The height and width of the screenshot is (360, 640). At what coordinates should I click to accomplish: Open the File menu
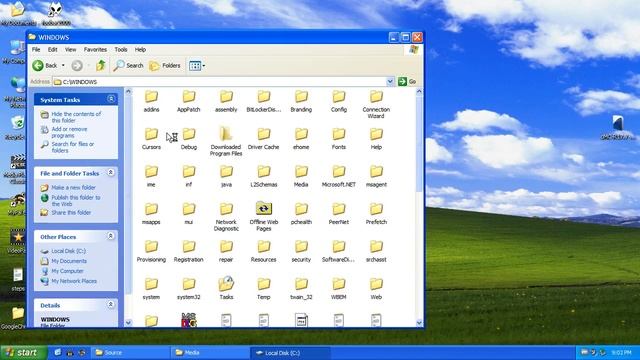click(36, 49)
